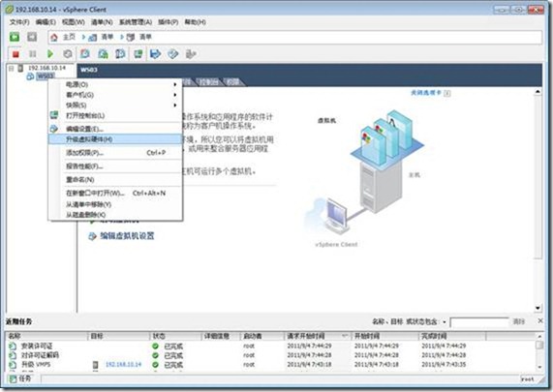Screen dimensions: 553x392
Task: Click the green Power On play button
Action: click(x=50, y=54)
